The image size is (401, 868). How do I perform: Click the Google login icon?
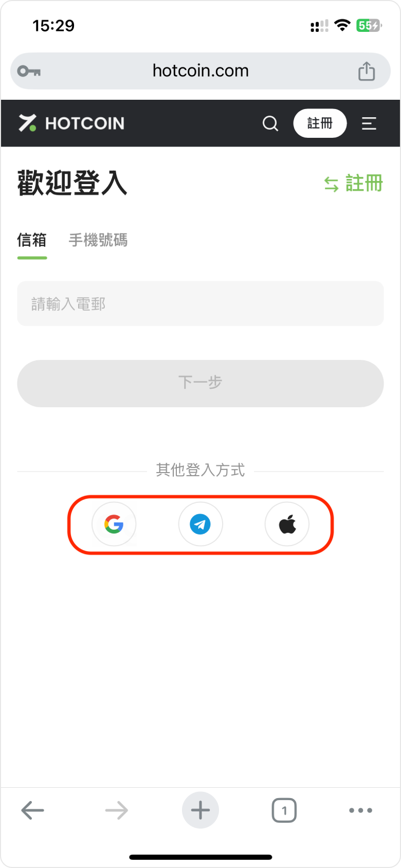(114, 524)
